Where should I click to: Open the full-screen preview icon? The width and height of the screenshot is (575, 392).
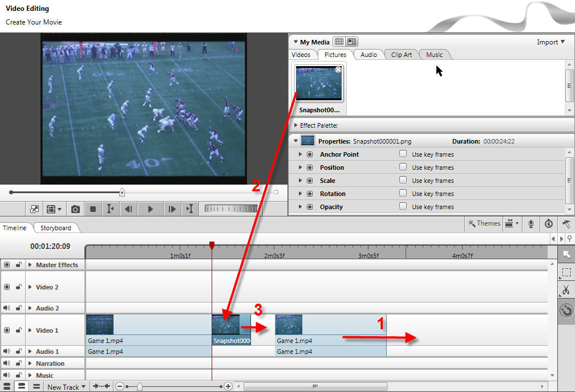coord(34,209)
